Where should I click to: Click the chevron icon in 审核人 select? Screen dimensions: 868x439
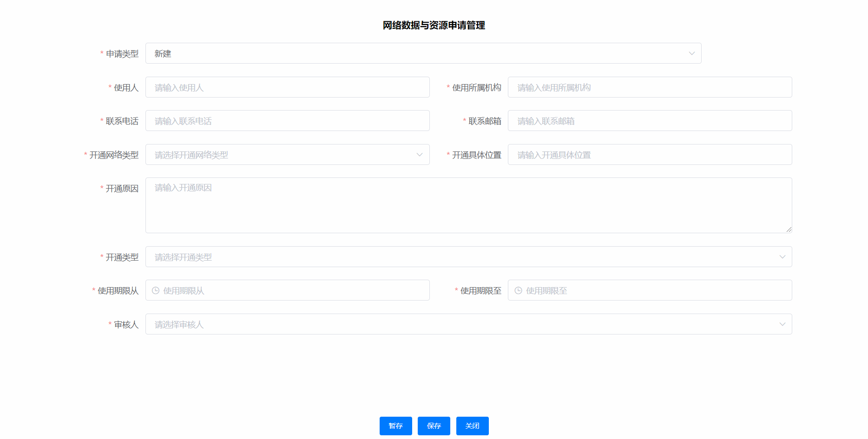782,324
